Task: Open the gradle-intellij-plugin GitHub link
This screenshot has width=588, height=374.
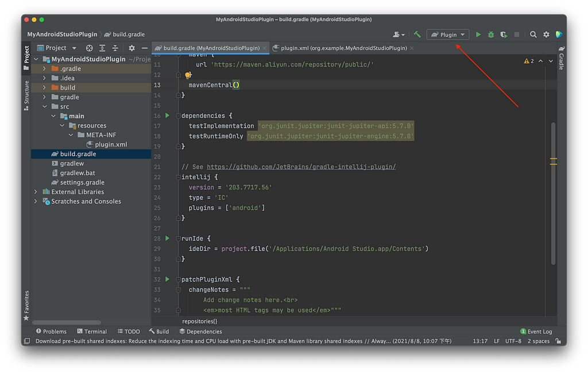Action: click(301, 167)
